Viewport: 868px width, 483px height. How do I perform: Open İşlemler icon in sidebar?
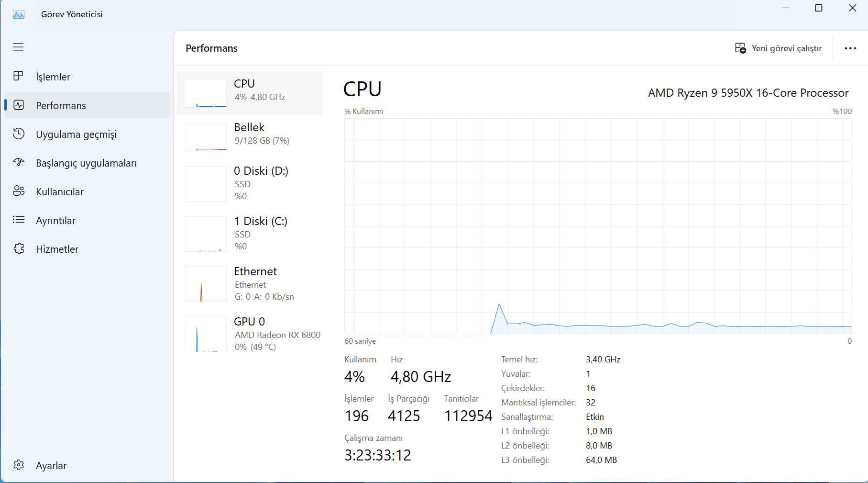(x=19, y=76)
